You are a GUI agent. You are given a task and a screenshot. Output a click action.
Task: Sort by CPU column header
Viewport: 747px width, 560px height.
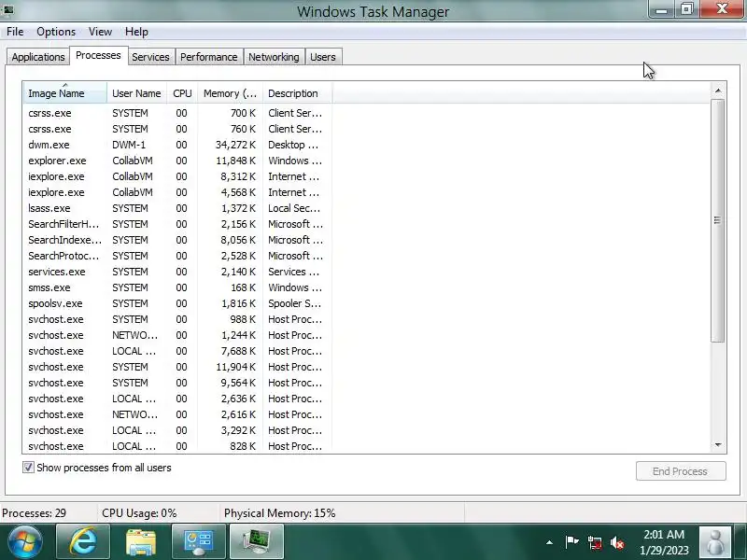(x=182, y=92)
